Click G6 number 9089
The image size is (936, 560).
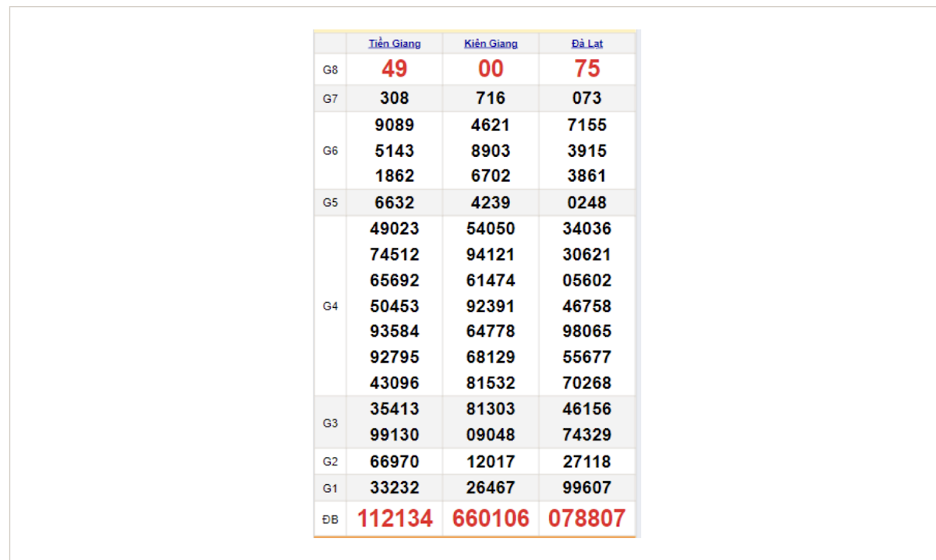coord(395,125)
